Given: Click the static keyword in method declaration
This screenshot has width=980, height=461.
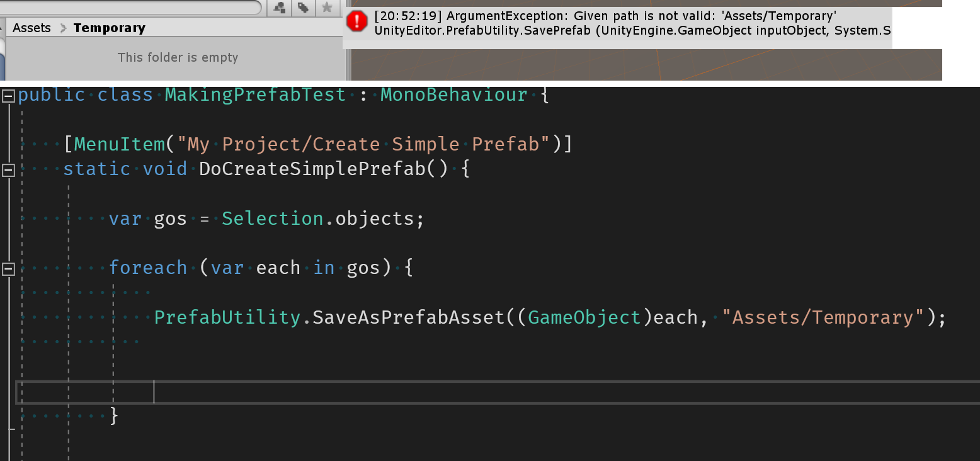Looking at the screenshot, I should (97, 169).
